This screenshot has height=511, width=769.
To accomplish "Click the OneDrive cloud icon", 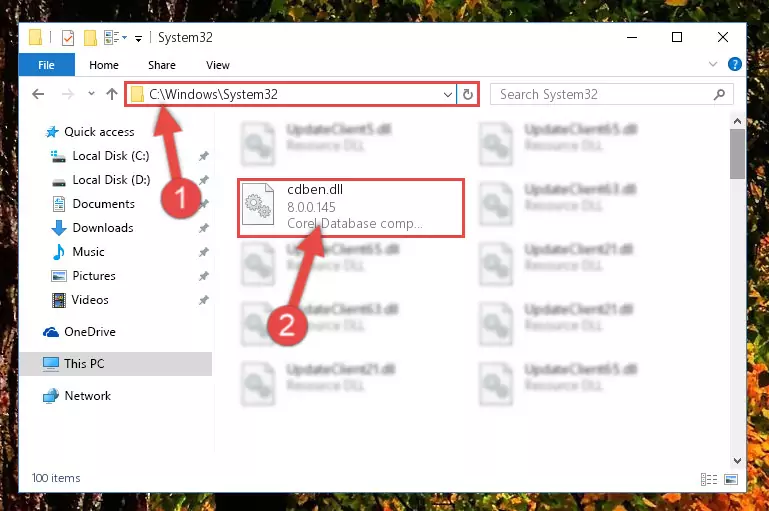I will (51, 332).
